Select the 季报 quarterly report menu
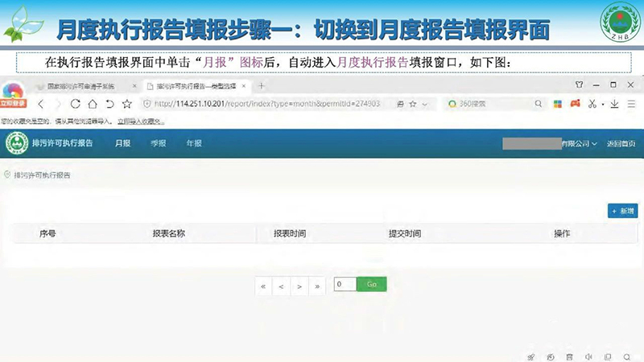This screenshot has height=362, width=644. tap(158, 144)
